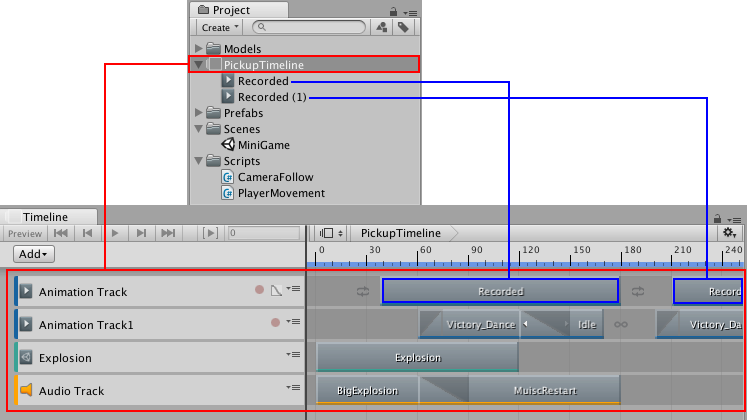The image size is (747, 420).
Task: Click the loop icon left of Recorded clip
Action: [363, 291]
